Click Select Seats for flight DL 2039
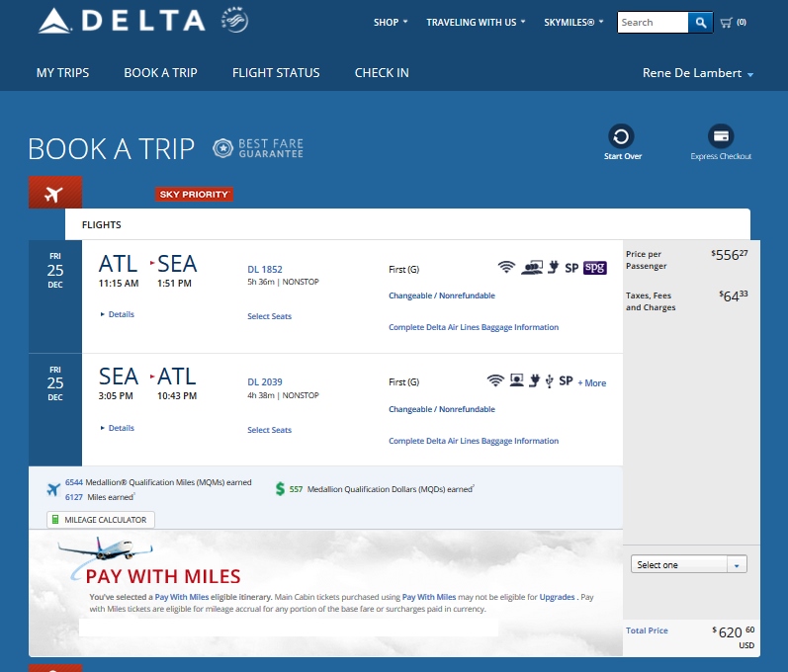This screenshot has width=788, height=672. (269, 430)
